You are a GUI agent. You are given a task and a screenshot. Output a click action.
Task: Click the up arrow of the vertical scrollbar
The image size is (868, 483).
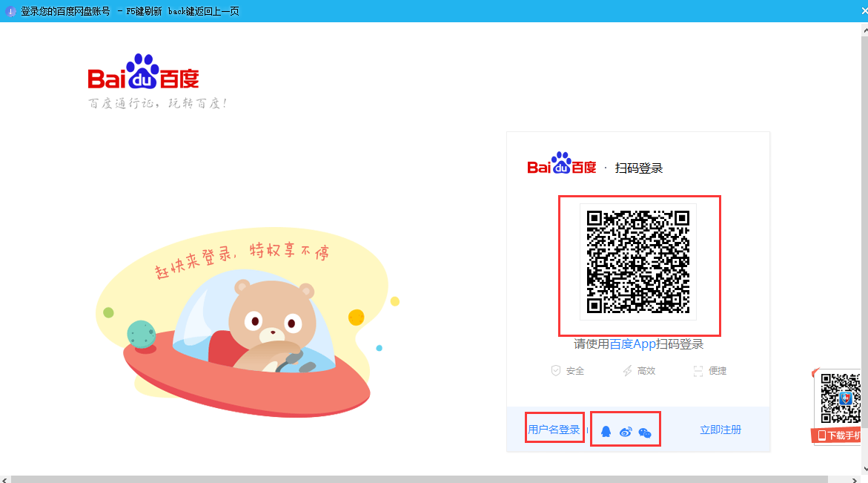click(865, 30)
